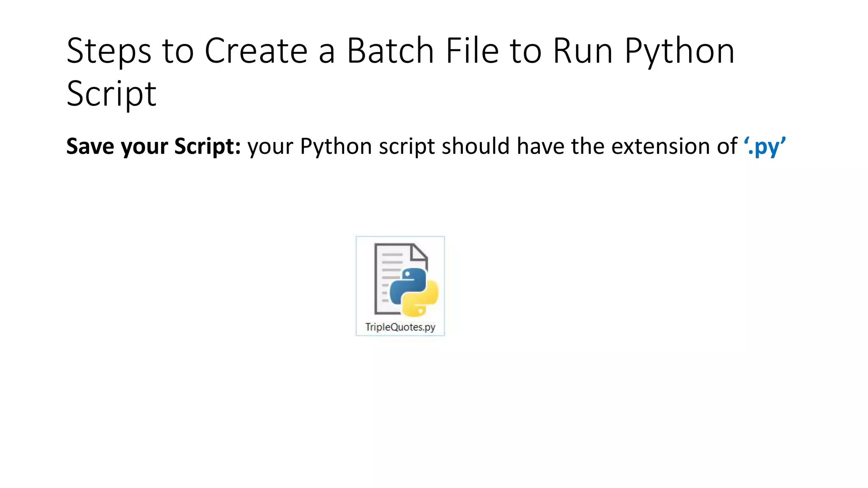Click the word 'Python' in the slide title

679,51
